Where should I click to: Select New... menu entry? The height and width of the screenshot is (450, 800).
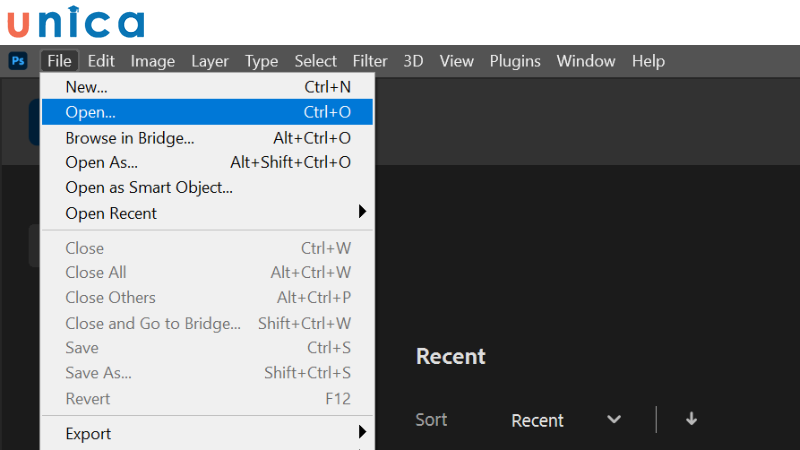coord(208,87)
